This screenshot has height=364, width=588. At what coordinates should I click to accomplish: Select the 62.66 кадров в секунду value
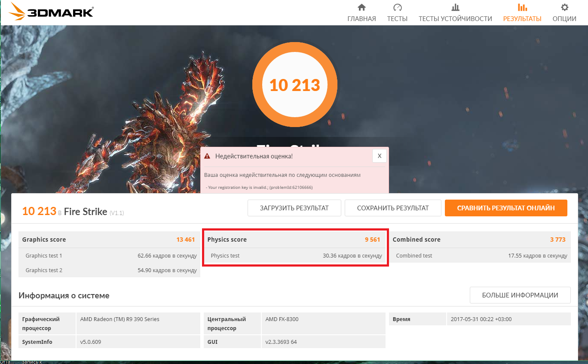[x=167, y=256]
